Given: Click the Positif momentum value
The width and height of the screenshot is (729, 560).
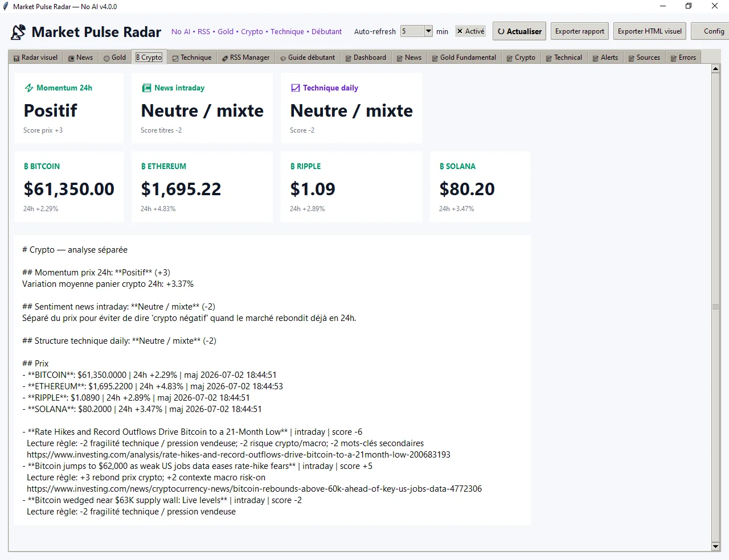Looking at the screenshot, I should pos(50,110).
